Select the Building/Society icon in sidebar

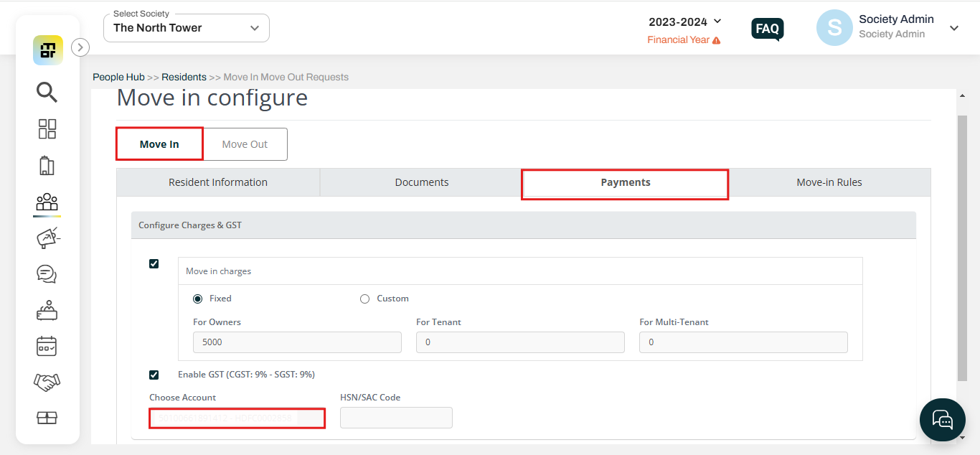[47, 166]
